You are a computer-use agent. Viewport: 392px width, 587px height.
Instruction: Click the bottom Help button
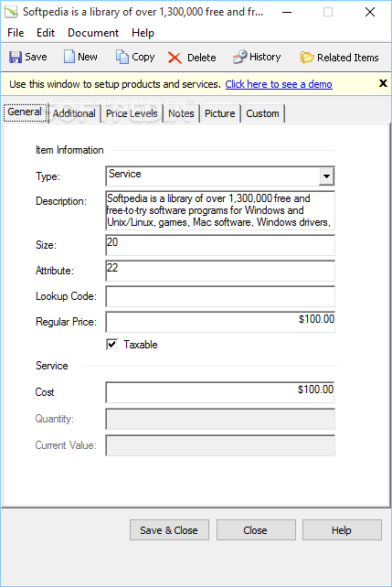point(342,529)
